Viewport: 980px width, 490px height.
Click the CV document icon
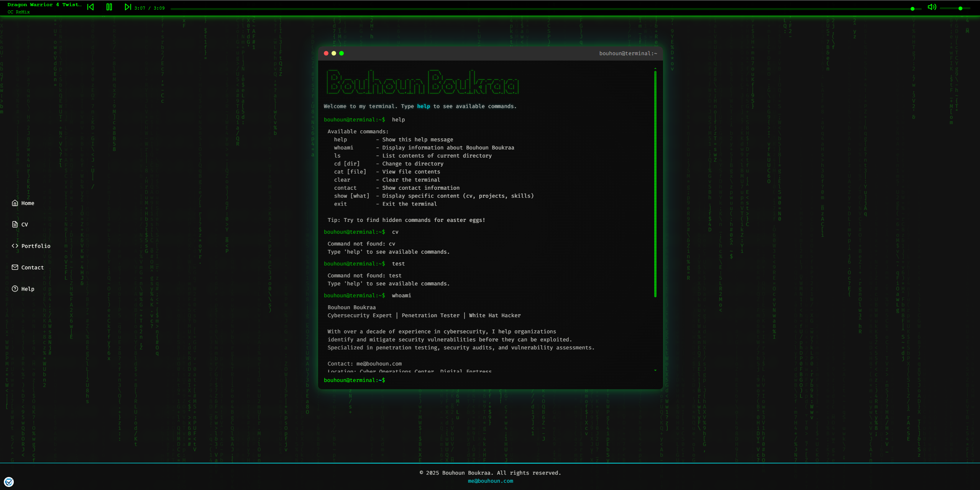[x=15, y=225]
